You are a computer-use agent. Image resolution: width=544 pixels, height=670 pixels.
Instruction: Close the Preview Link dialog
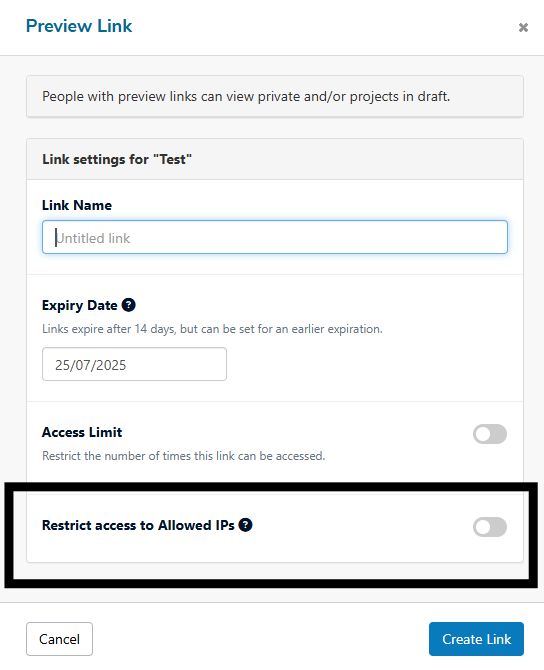(523, 27)
